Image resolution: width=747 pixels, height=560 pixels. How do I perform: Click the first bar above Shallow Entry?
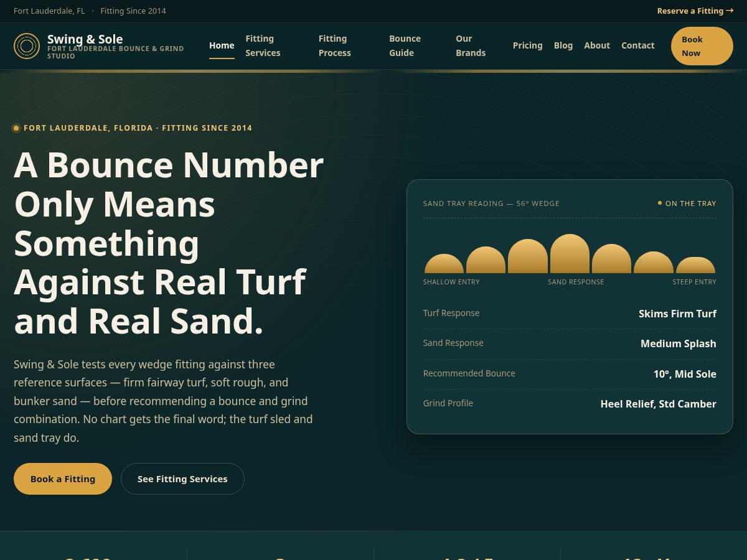coord(444,263)
